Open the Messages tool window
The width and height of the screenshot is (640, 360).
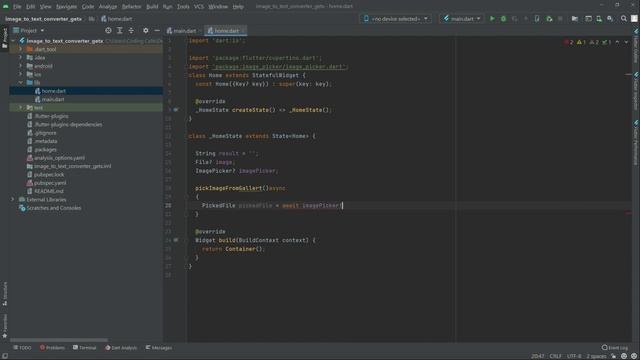159,348
